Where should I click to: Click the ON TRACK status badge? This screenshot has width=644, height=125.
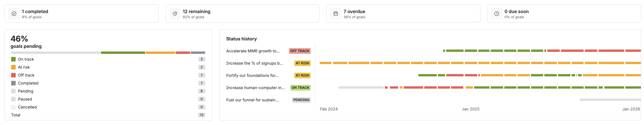[x=300, y=88]
